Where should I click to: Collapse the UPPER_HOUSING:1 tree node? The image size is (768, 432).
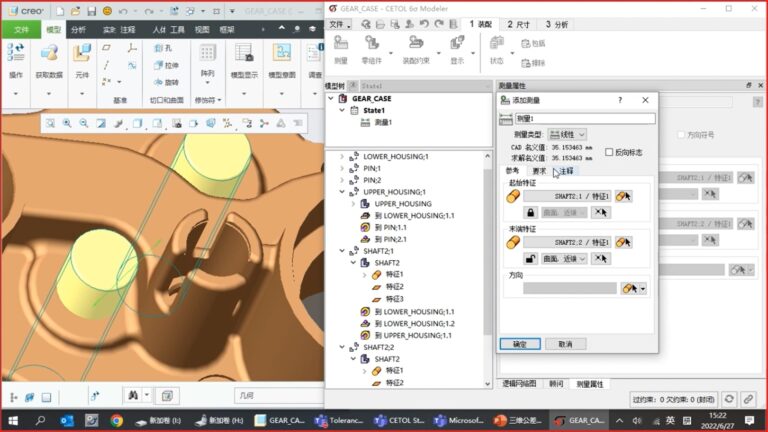[342, 192]
